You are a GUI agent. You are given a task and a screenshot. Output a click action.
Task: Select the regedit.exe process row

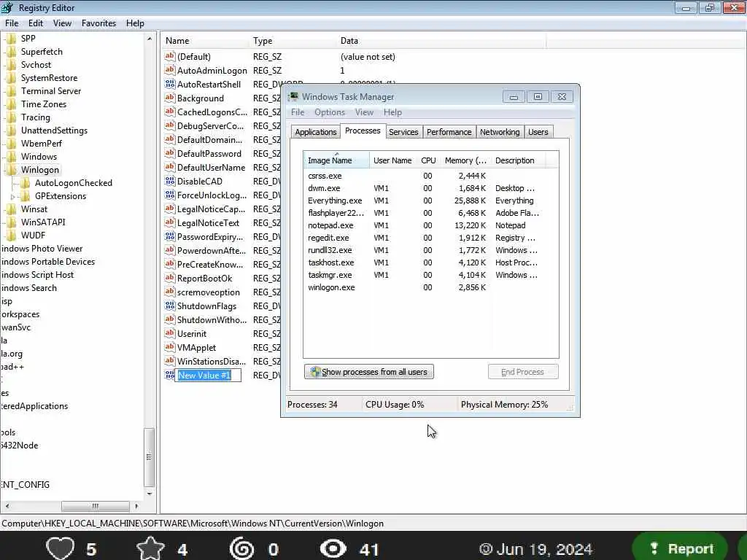click(x=430, y=238)
